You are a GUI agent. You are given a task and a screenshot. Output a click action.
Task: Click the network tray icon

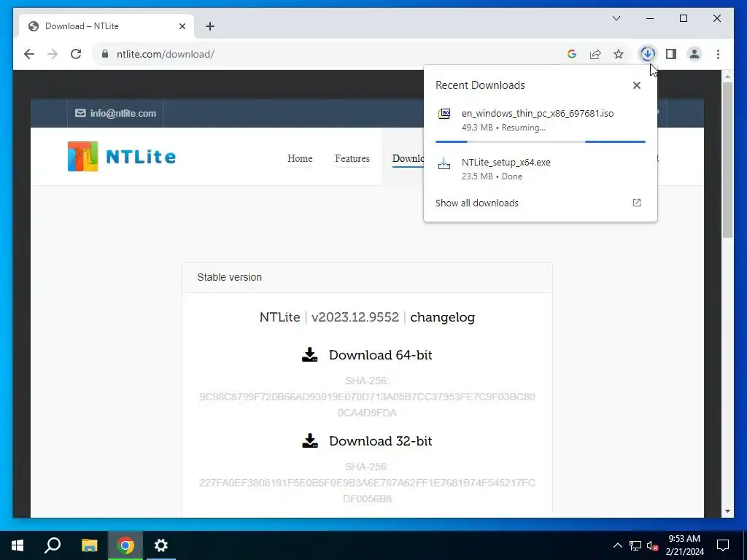[635, 545]
